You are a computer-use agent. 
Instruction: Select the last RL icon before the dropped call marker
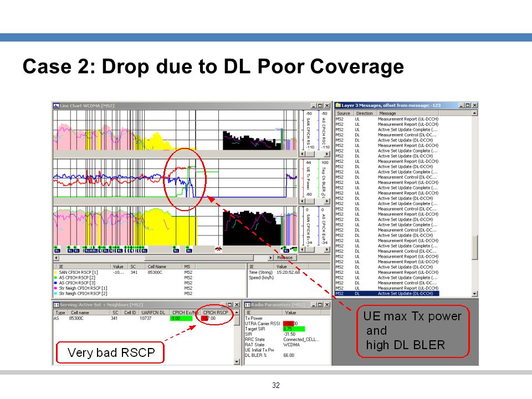click(189, 249)
